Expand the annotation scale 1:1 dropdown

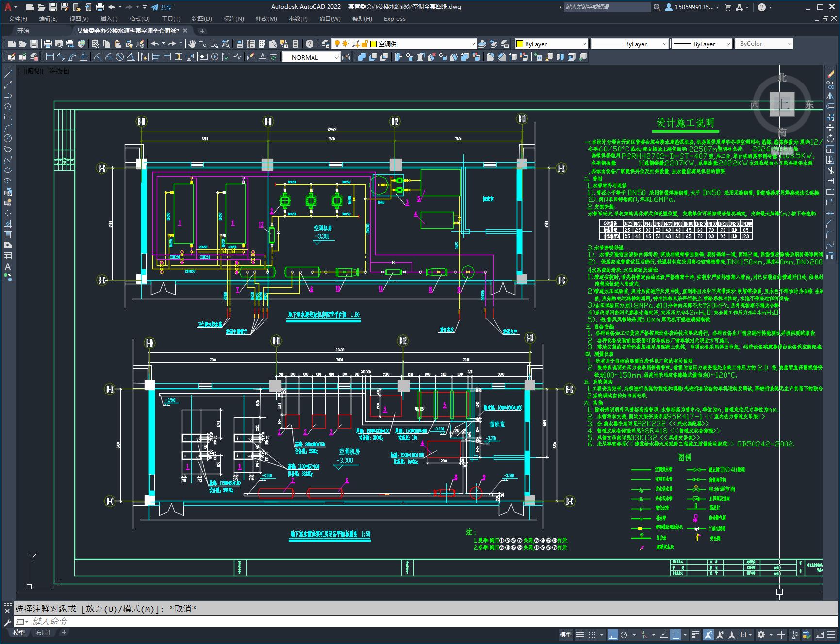coord(746,634)
